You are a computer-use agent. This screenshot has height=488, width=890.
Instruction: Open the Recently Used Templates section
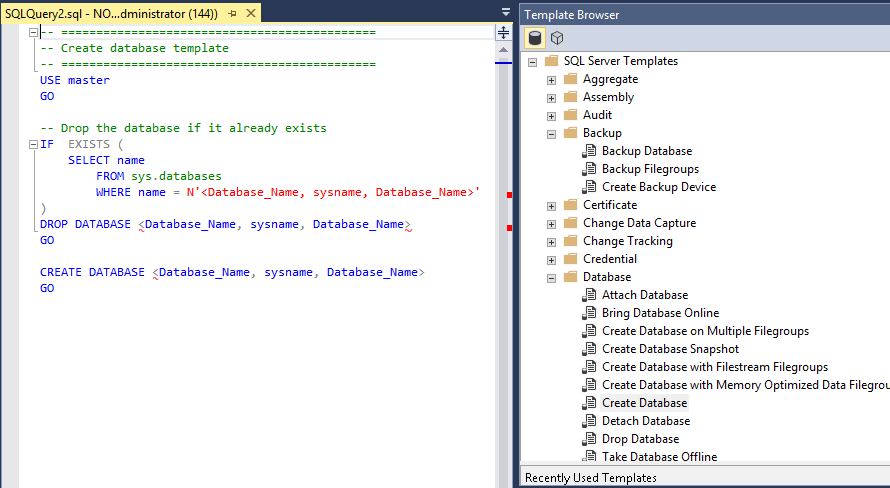coord(590,478)
